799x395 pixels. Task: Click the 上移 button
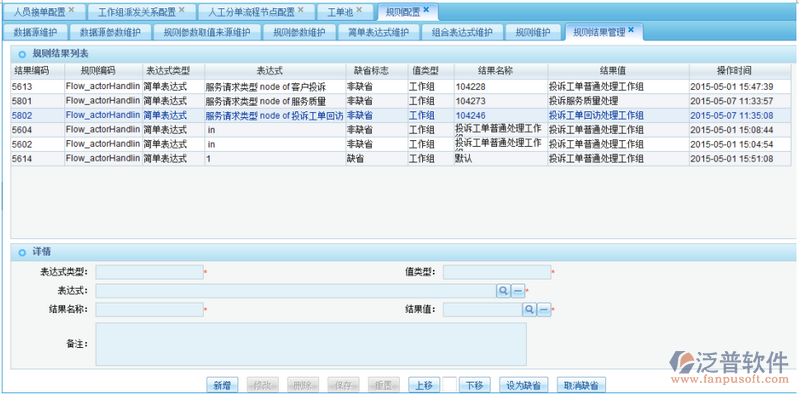[424, 385]
